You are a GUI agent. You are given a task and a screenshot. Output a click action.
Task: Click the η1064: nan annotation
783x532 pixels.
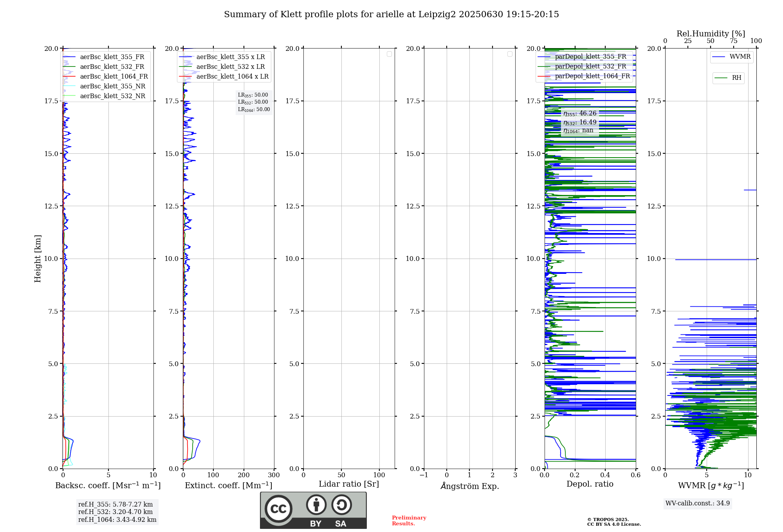578,131
